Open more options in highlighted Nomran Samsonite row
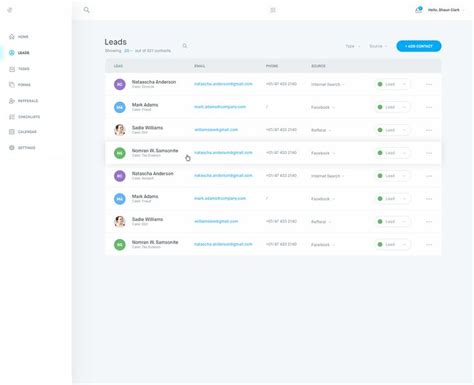This screenshot has width=474, height=385. 429,153
